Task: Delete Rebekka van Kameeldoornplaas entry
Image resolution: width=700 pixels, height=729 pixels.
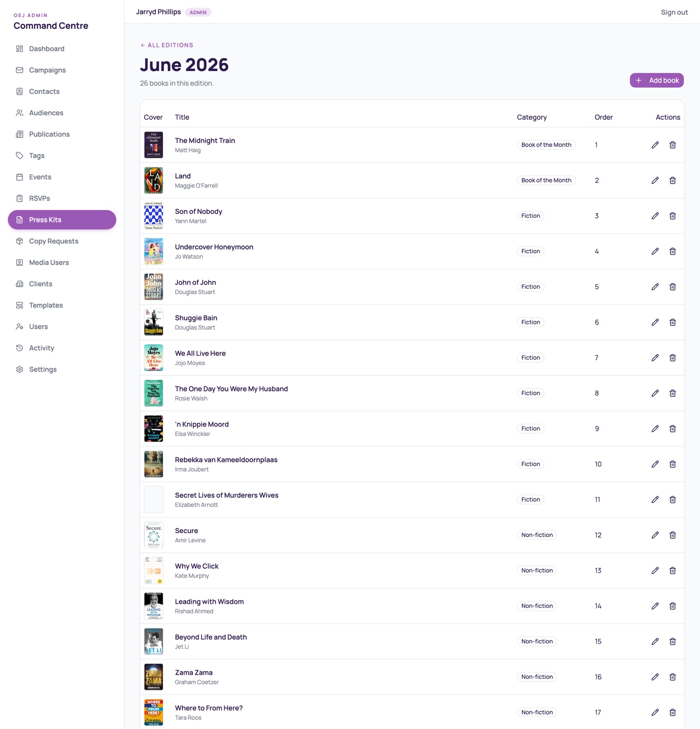Action: click(x=672, y=464)
